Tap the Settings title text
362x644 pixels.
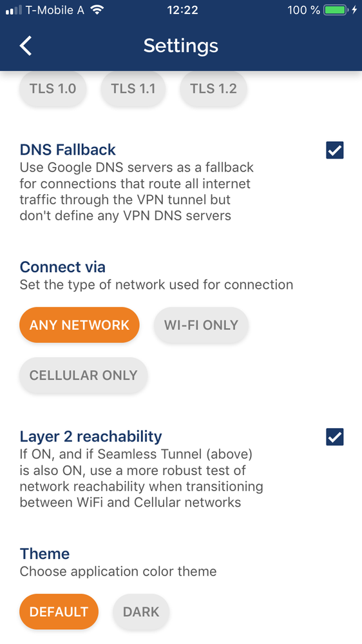pos(180,46)
